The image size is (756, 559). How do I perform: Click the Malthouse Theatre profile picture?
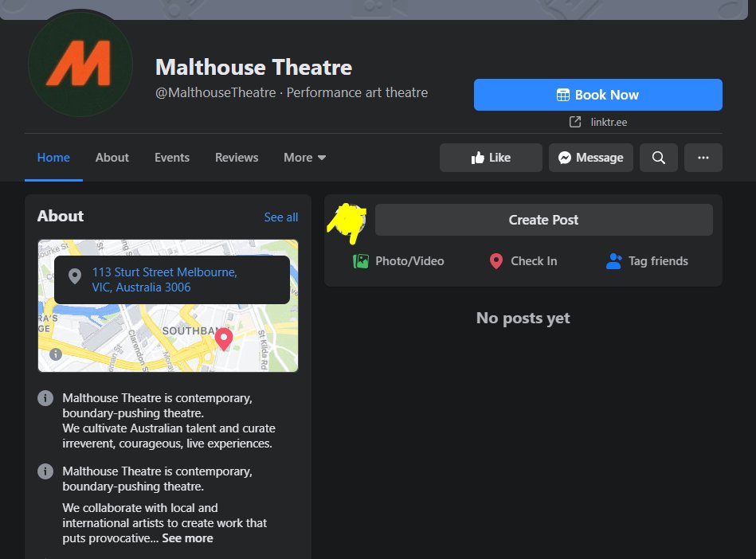pyautogui.click(x=80, y=64)
